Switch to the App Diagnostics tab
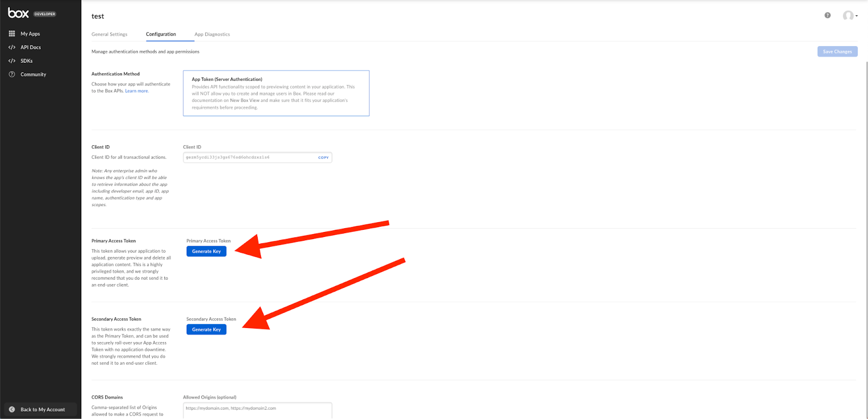868x419 pixels. 212,34
